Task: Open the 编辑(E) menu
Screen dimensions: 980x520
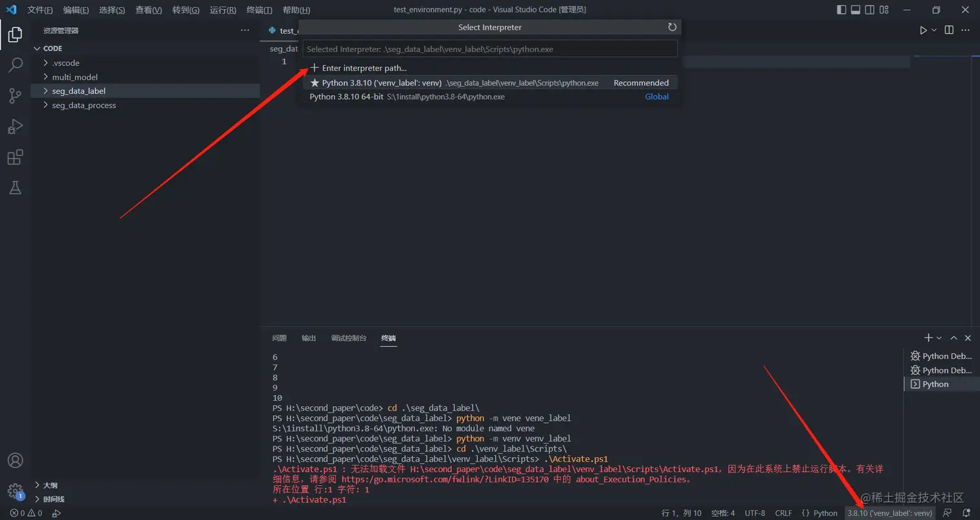Action: coord(76,10)
